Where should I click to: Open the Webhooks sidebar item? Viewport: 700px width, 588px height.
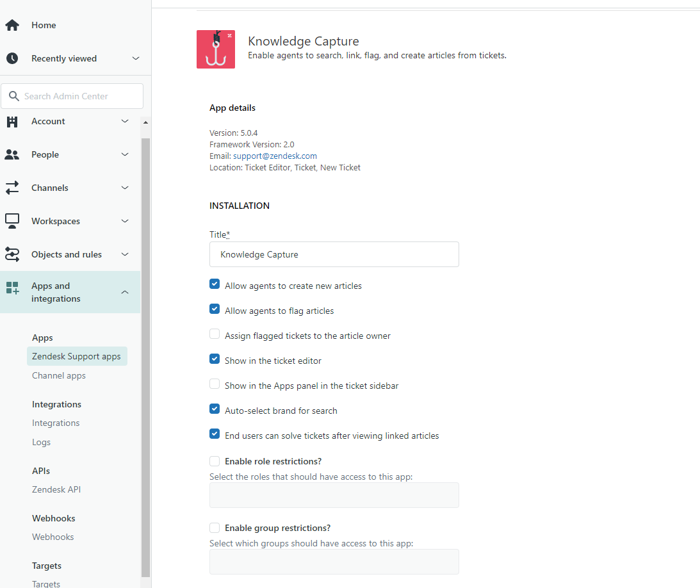(53, 537)
